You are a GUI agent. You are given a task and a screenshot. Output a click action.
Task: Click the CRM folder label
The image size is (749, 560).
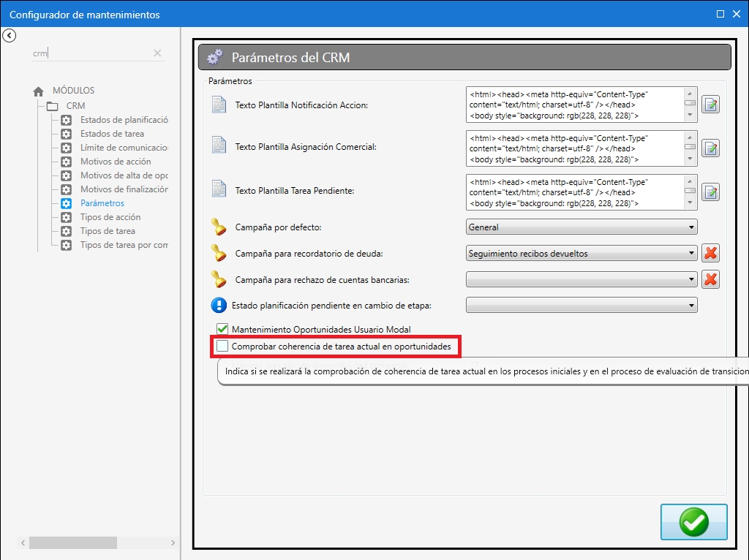click(75, 106)
